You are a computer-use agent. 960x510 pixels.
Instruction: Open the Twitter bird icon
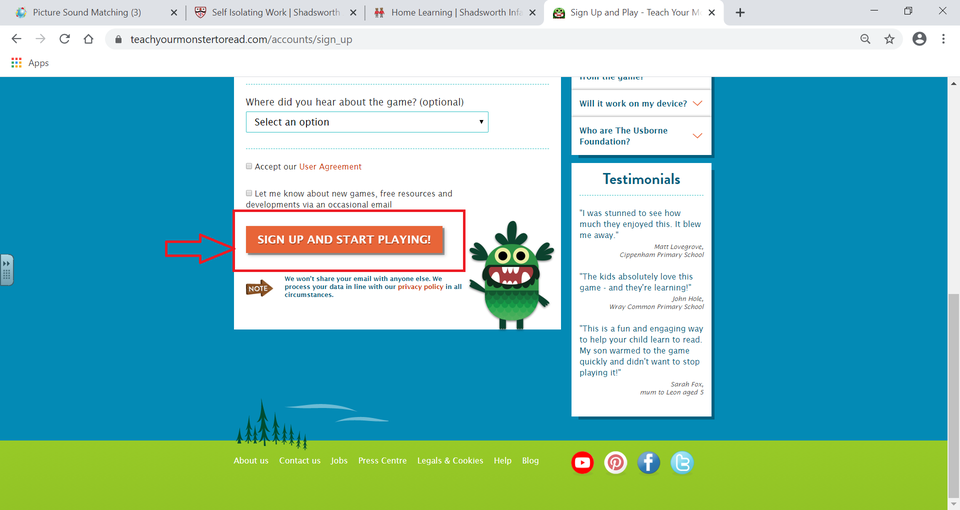pos(681,463)
